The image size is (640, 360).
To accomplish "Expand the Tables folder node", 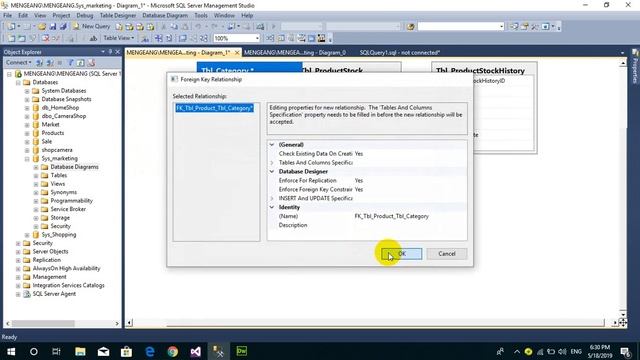I will [x=36, y=176].
